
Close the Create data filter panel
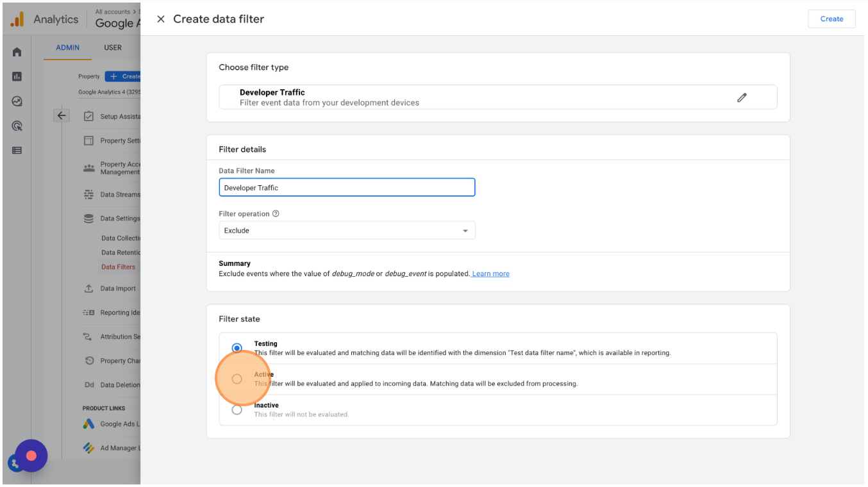[161, 19]
